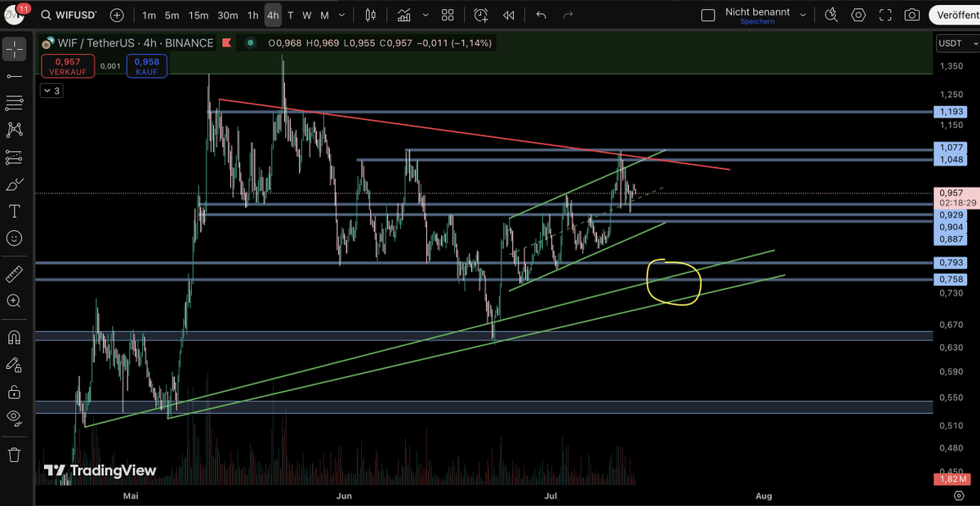Click the trash remove objects icon
Screen dimensions: 980x506
[14, 455]
